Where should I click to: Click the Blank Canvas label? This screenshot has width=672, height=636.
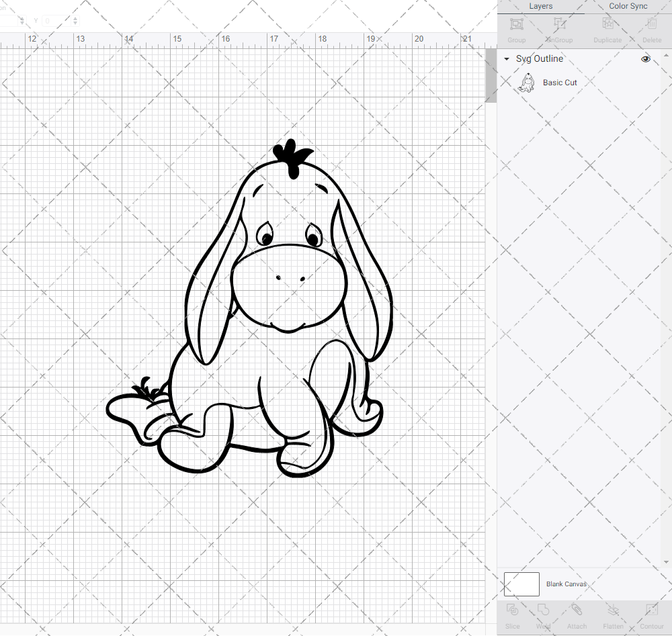[566, 584]
